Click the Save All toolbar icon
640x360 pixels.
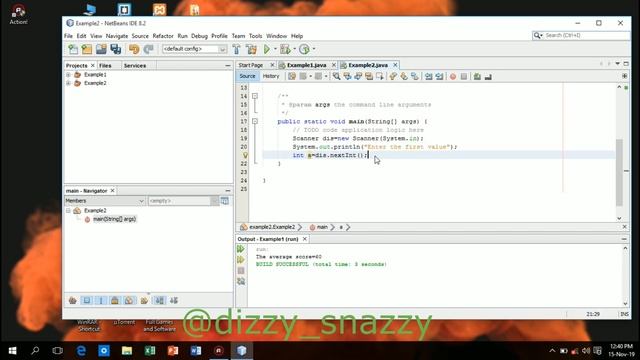click(x=116, y=49)
